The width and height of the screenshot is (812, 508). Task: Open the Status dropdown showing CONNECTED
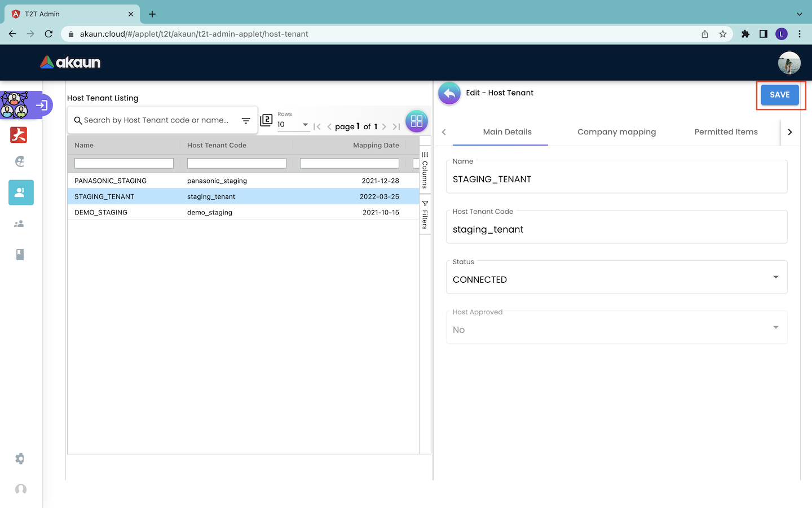(x=616, y=277)
